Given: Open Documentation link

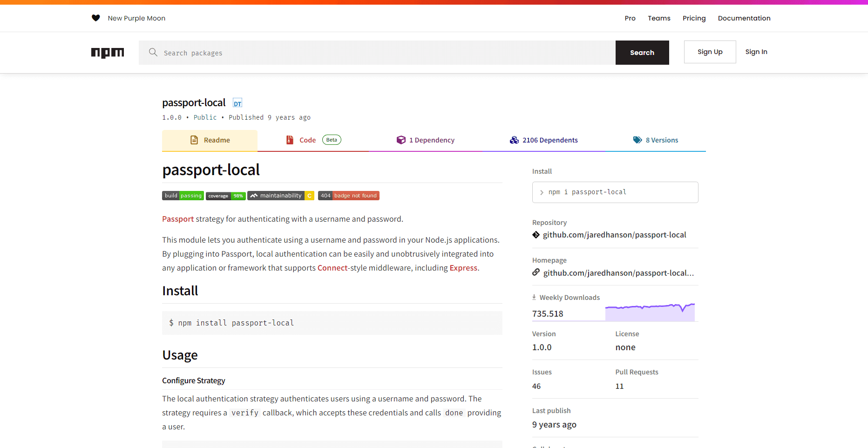Looking at the screenshot, I should coord(744,18).
